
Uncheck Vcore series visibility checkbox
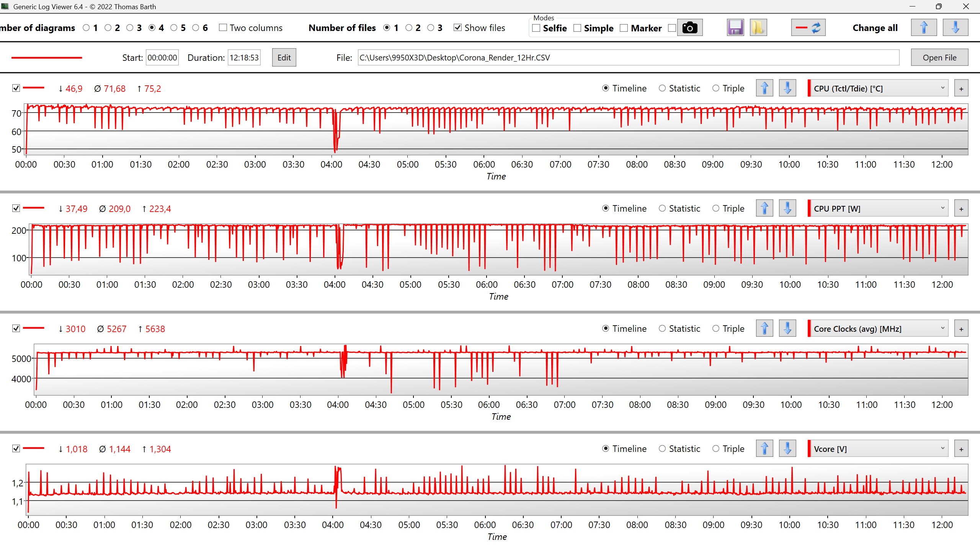[16, 448]
